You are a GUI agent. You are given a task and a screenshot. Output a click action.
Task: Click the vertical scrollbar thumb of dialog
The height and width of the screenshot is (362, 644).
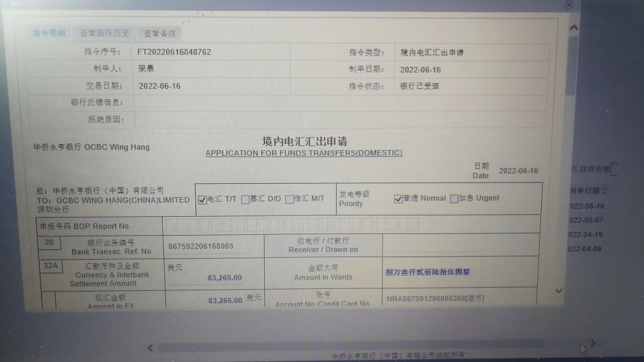572,65
